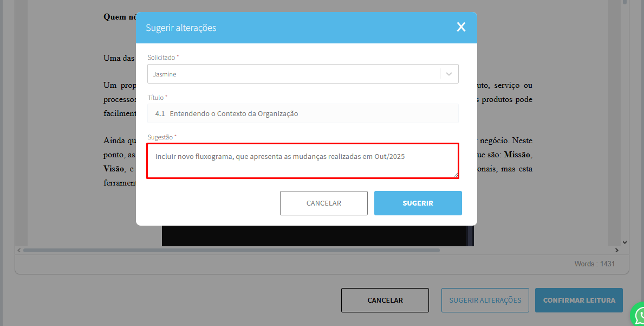
Task: Open the WhatsApp chat icon
Action: 638,315
